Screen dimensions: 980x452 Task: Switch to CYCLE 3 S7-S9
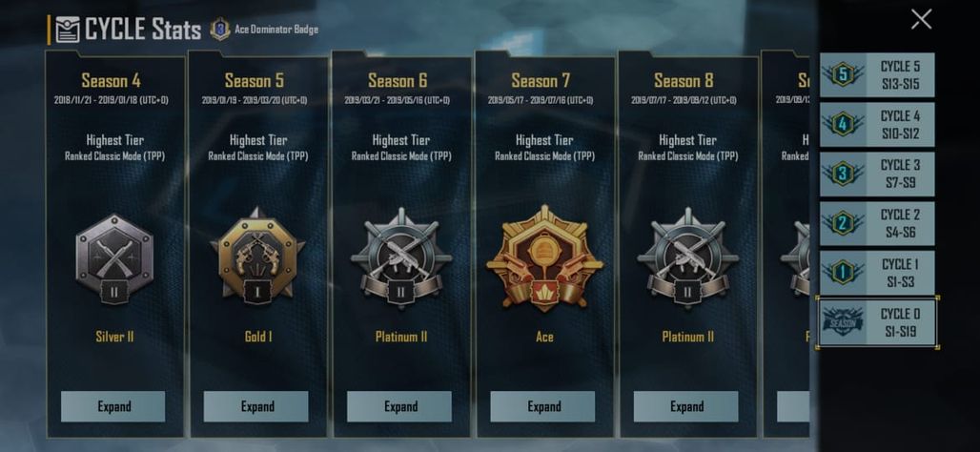tap(877, 174)
